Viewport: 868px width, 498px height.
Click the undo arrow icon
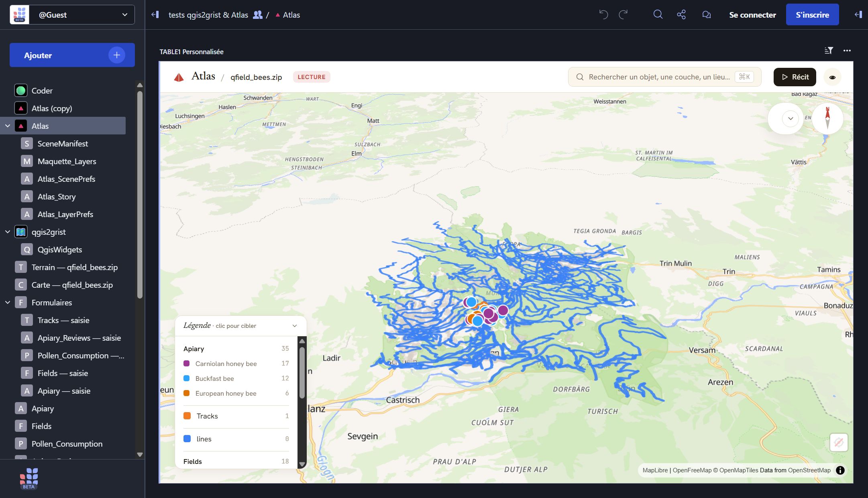[x=603, y=15]
